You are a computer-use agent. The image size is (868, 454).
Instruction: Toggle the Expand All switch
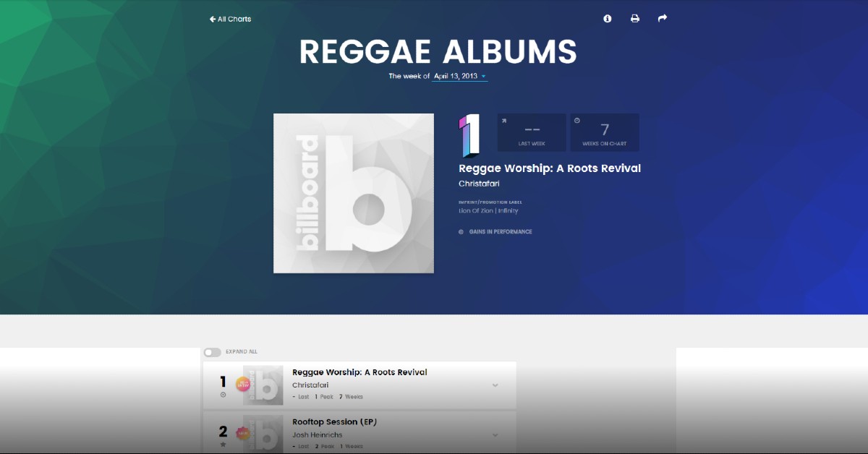pyautogui.click(x=212, y=352)
